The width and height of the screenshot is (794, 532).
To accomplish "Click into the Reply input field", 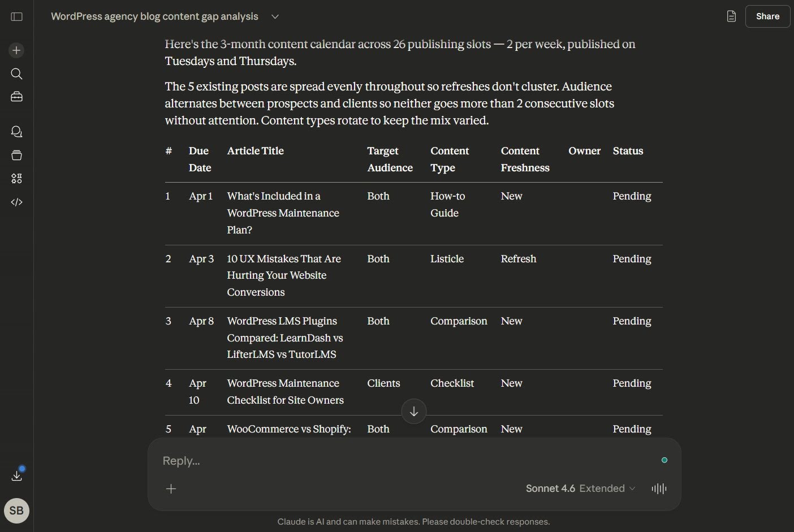I will pos(407,461).
